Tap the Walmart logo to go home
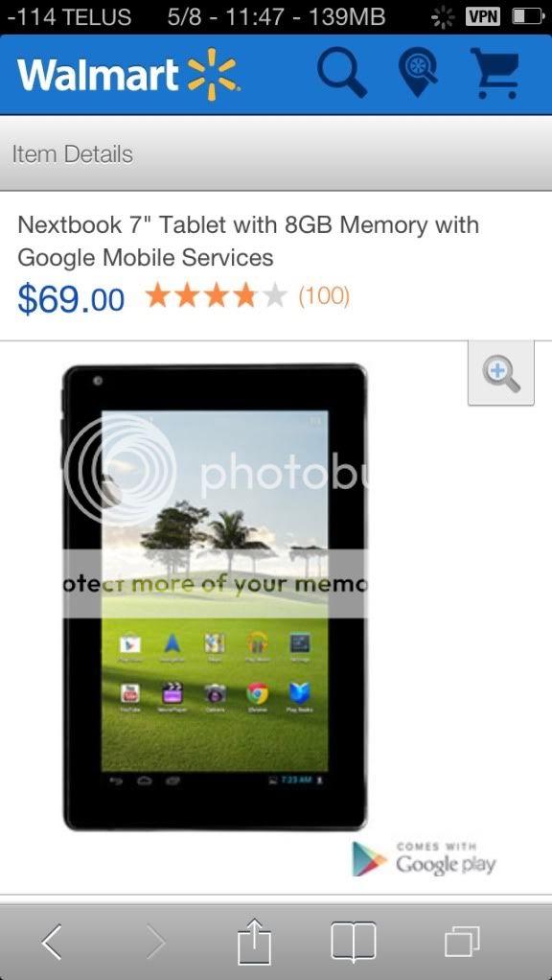The width and height of the screenshot is (552, 980). click(128, 75)
